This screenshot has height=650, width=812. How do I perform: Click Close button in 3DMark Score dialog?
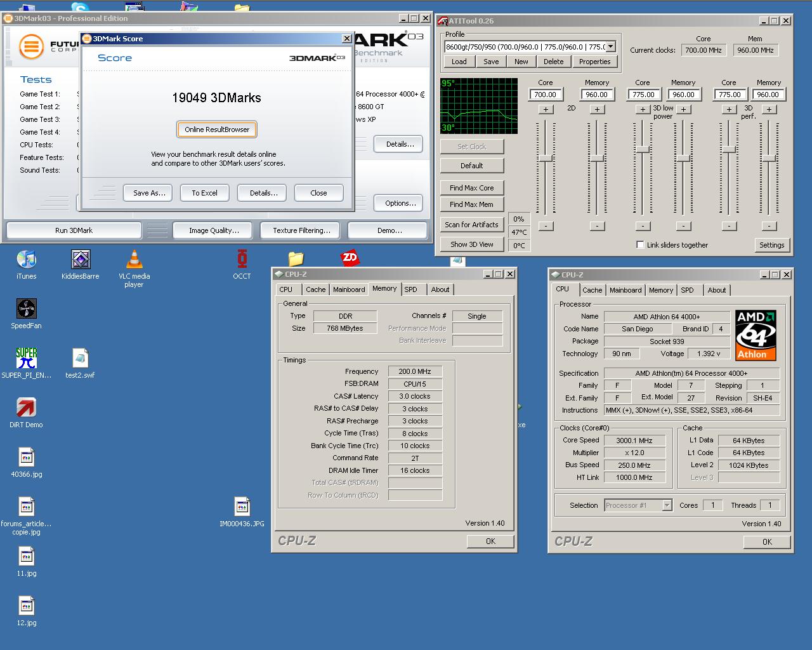pyautogui.click(x=318, y=193)
